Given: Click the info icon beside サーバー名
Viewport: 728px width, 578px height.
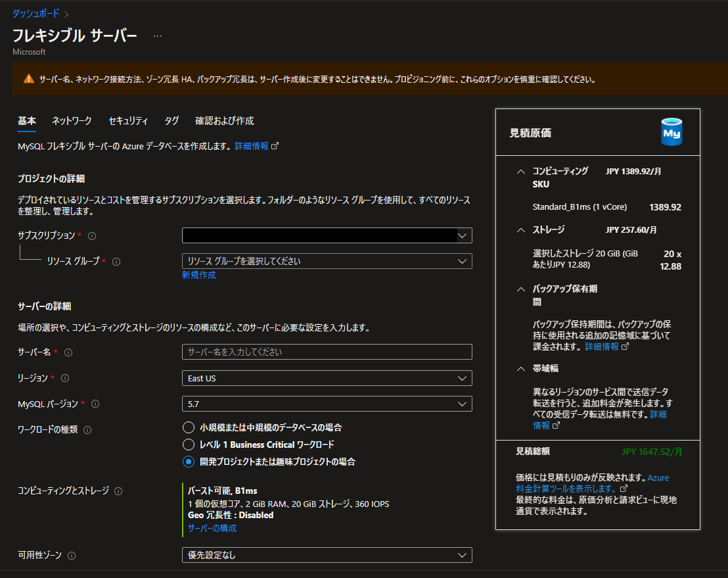Looking at the screenshot, I should (68, 352).
